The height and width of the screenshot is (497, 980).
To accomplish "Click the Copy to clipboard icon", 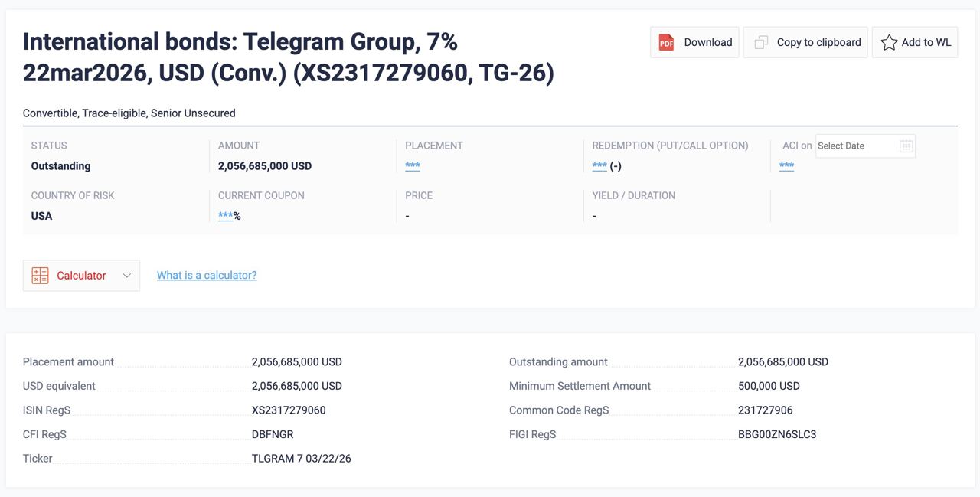I will click(761, 43).
